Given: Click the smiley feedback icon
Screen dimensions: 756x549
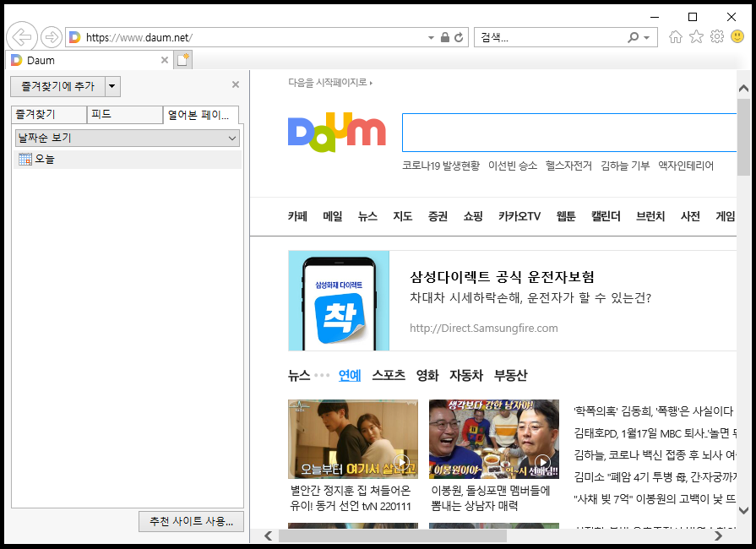Looking at the screenshot, I should coord(737,36).
